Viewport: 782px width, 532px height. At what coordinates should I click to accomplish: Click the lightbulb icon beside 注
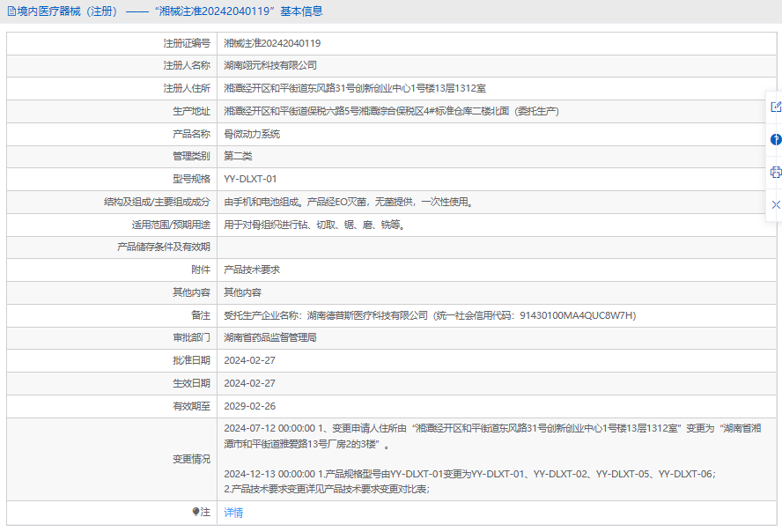pyautogui.click(x=195, y=512)
